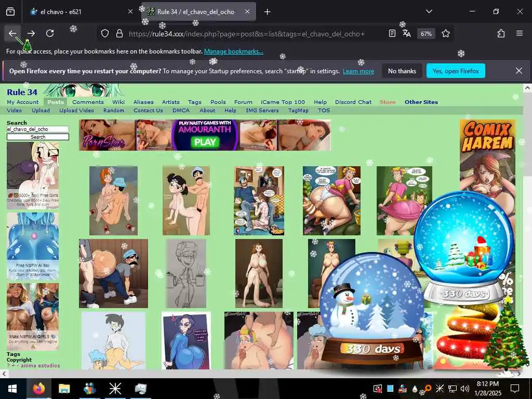Open File Explorer from the taskbar
532x399 pixels.
[x=64, y=389]
